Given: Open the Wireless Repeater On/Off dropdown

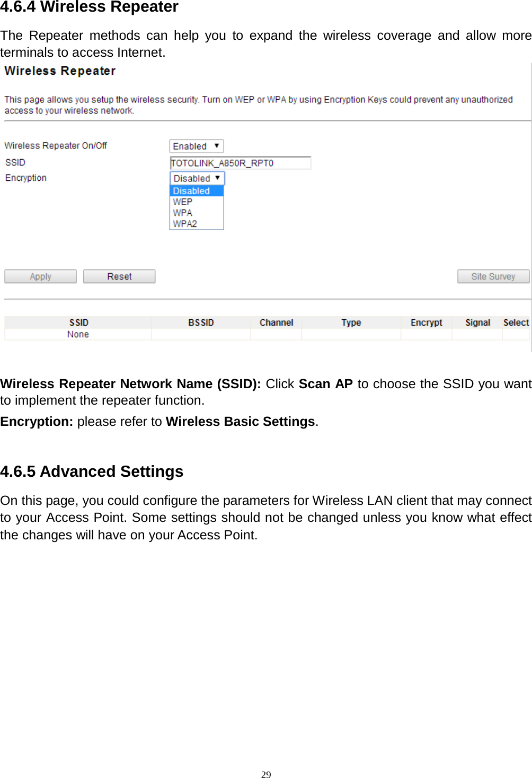Looking at the screenshot, I should [x=197, y=146].
